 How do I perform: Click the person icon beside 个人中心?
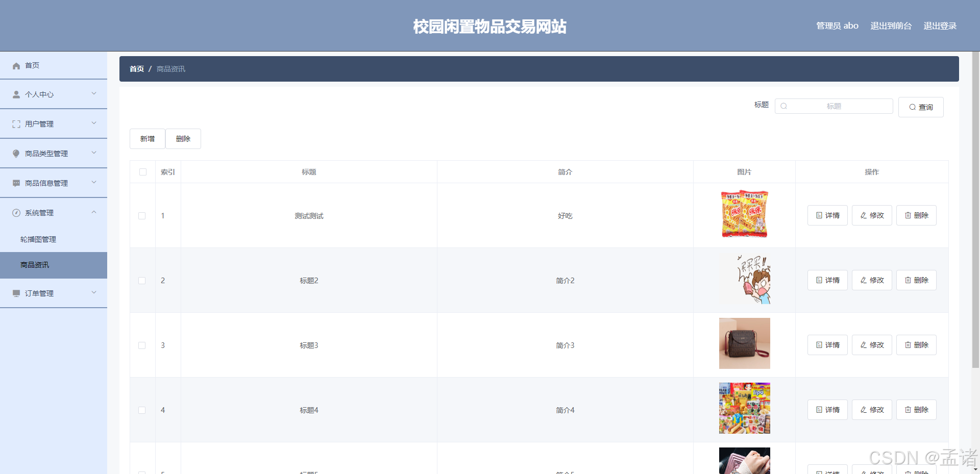[16, 95]
